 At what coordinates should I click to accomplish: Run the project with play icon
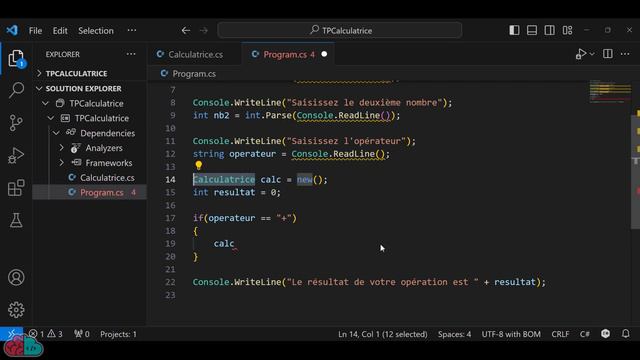(581, 54)
